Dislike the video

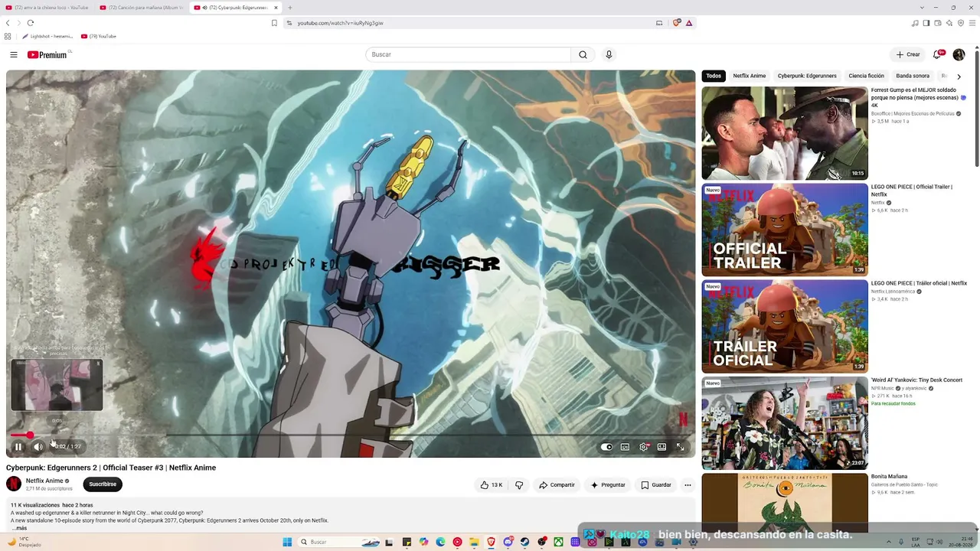(519, 484)
